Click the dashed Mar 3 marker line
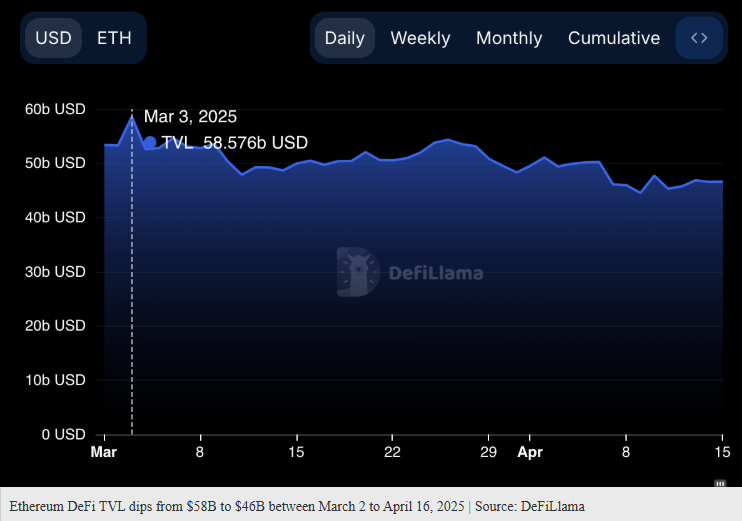 tap(132, 274)
